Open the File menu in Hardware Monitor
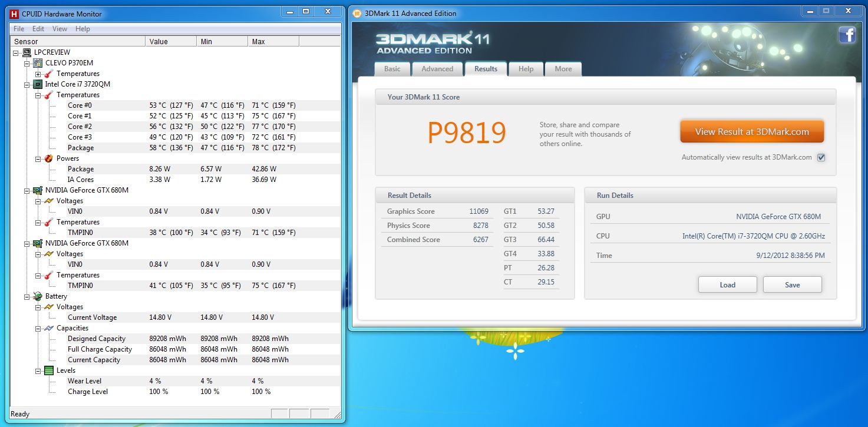The image size is (868, 427). (x=19, y=29)
